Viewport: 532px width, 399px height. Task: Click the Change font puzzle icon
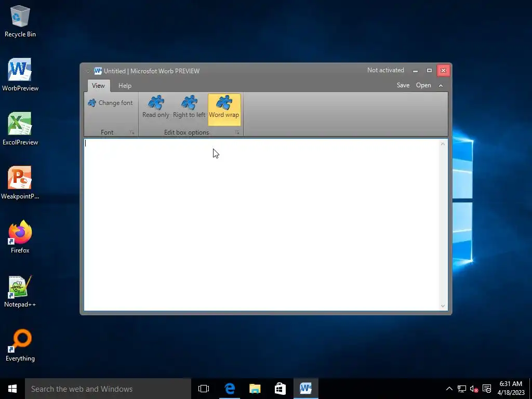tap(92, 103)
